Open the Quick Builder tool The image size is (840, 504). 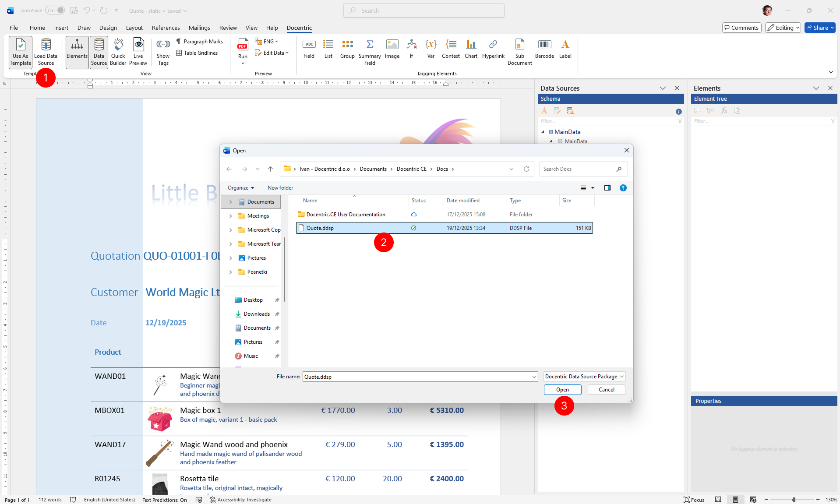tap(118, 52)
